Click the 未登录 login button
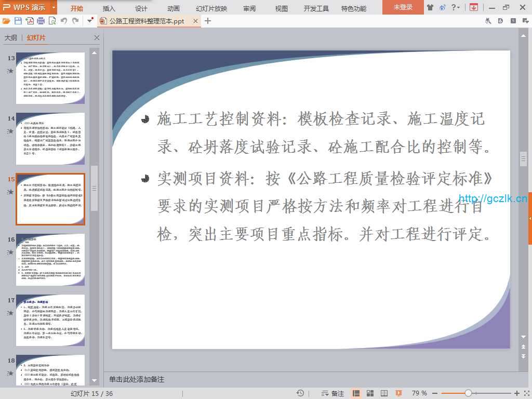532x399 pixels. pyautogui.click(x=403, y=7)
